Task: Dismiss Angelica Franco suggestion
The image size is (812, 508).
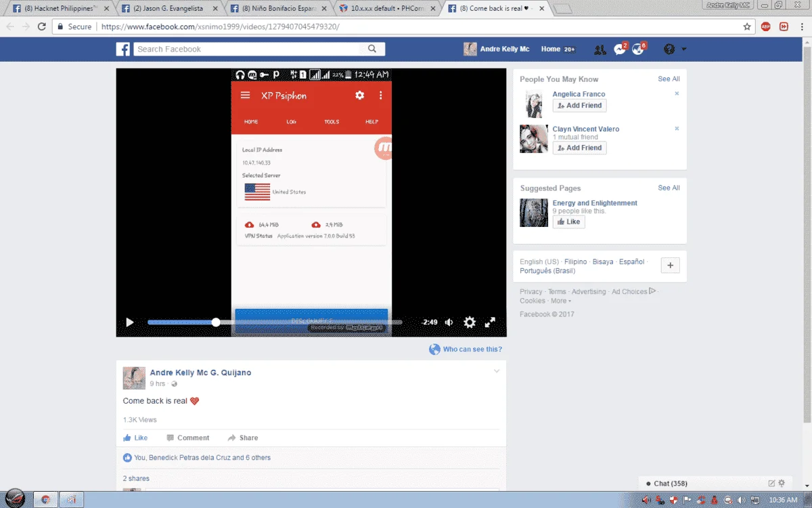Action: tap(677, 93)
